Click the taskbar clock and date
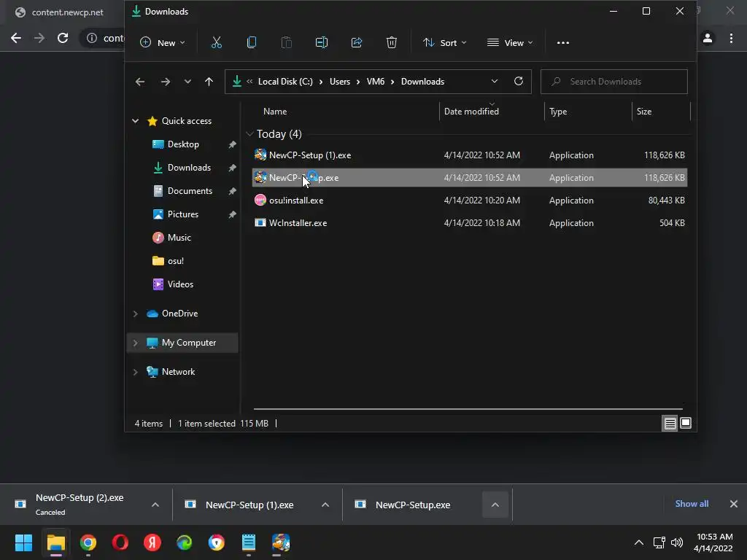This screenshot has height=560, width=747. pos(713,542)
